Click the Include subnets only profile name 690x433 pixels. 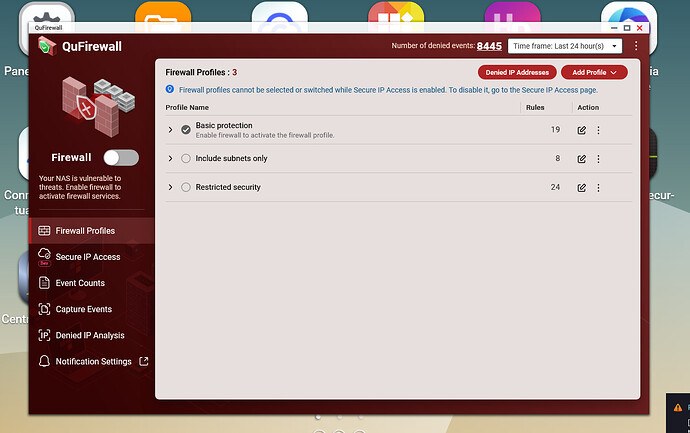pyautogui.click(x=231, y=158)
